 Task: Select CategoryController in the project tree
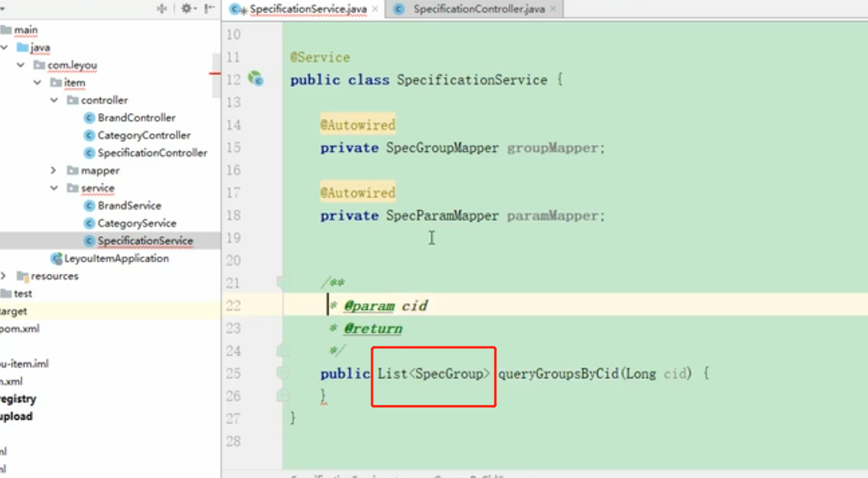click(x=144, y=135)
